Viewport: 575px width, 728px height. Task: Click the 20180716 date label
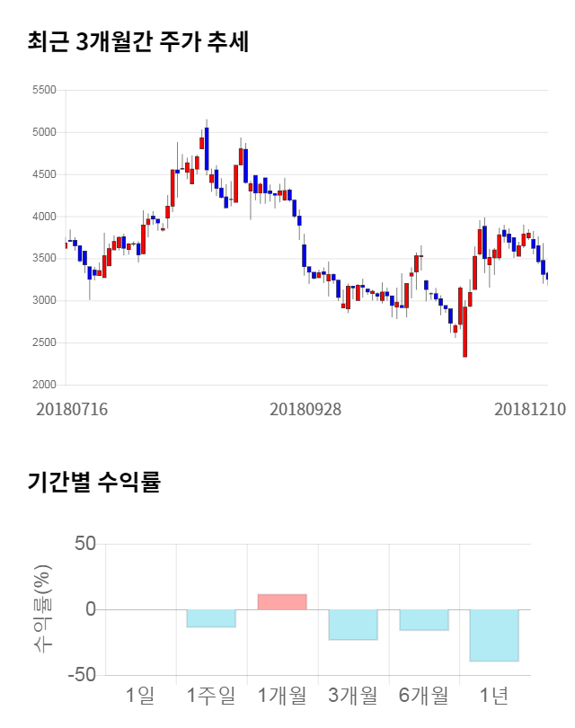click(x=72, y=409)
